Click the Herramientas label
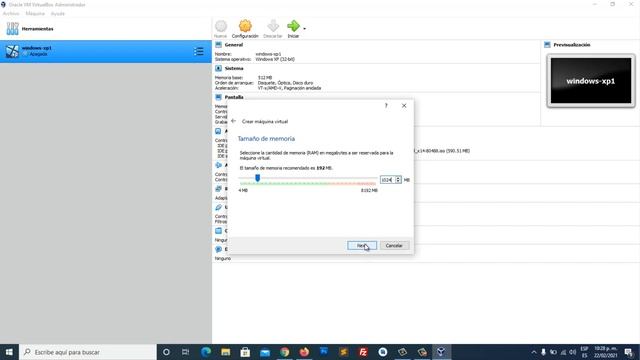This screenshot has height=360, width=640. [38, 29]
